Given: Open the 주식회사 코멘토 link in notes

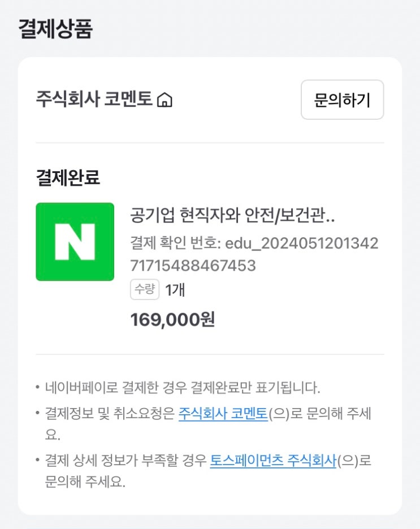Looking at the screenshot, I should point(223,413).
